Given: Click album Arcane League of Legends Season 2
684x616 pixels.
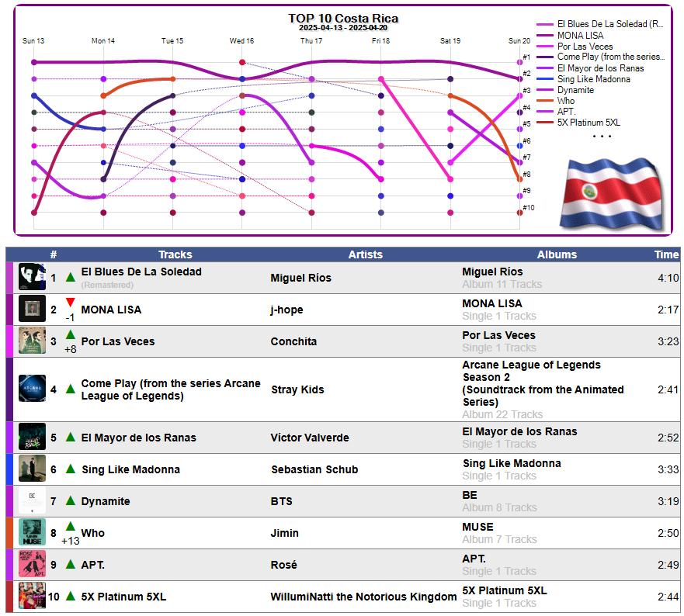Looking at the screenshot, I should point(543,383).
